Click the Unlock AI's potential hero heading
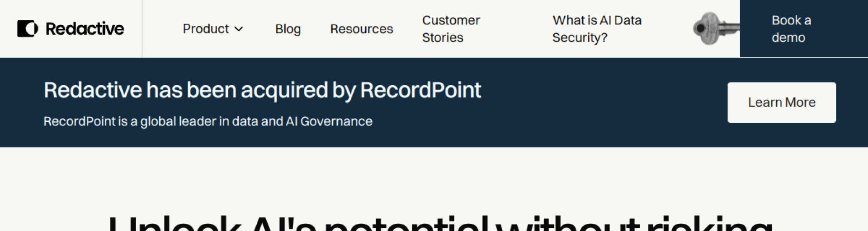Screen dimensions: 868x231 tap(439, 223)
